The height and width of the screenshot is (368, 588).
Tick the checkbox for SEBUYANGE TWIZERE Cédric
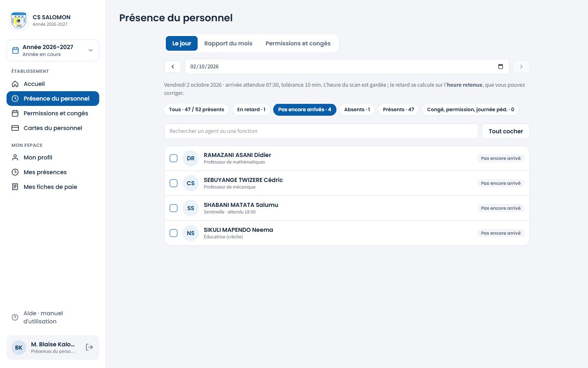click(x=174, y=183)
